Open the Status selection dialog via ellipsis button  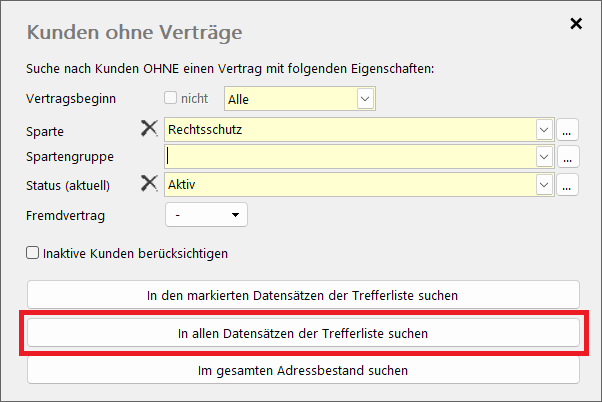568,184
